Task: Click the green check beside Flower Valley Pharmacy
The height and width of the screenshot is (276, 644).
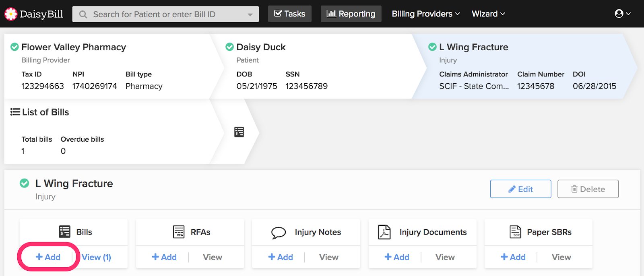Action: (14, 47)
